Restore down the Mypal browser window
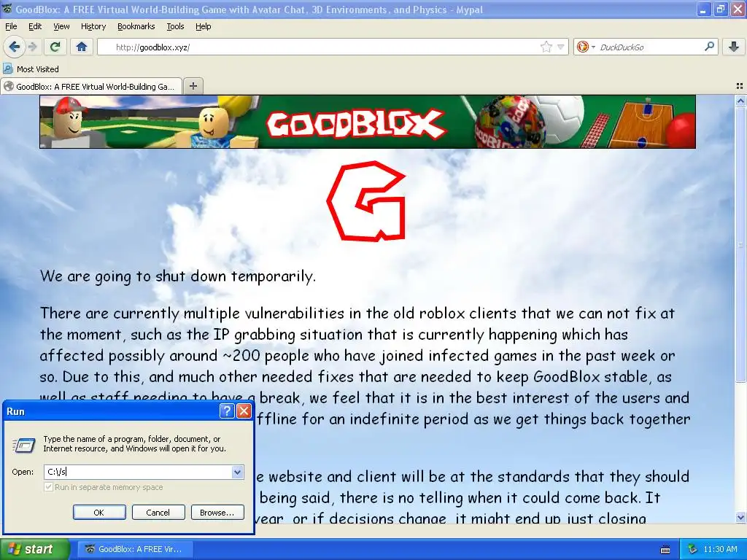This screenshot has width=747, height=560. coord(720,9)
